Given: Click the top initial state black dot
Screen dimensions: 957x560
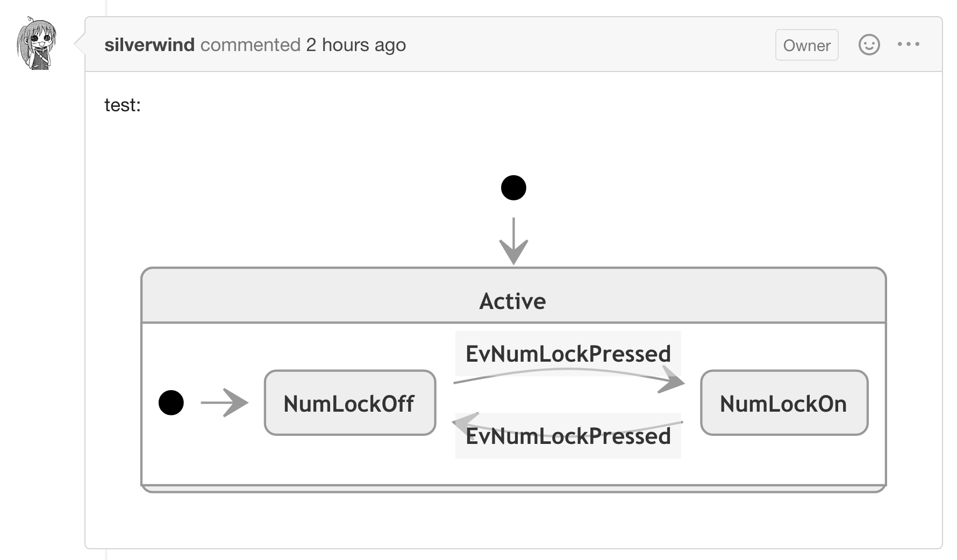Looking at the screenshot, I should [513, 188].
